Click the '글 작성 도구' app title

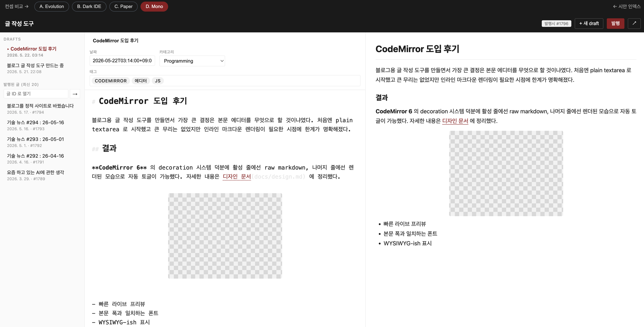pos(19,23)
